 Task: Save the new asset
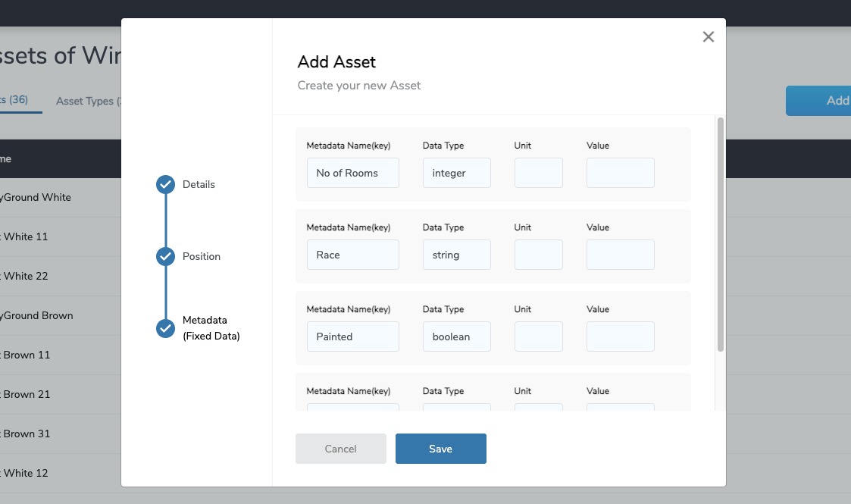pos(441,449)
